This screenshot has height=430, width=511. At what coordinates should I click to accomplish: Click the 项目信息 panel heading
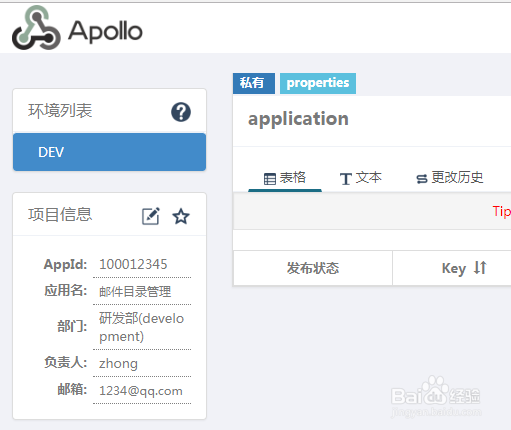60,215
